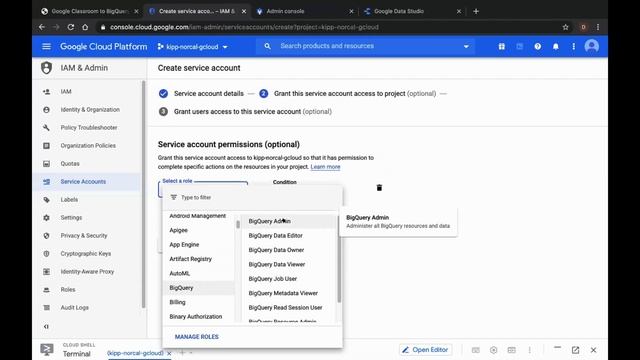Expand the search bar dropdown arrow

[466, 47]
